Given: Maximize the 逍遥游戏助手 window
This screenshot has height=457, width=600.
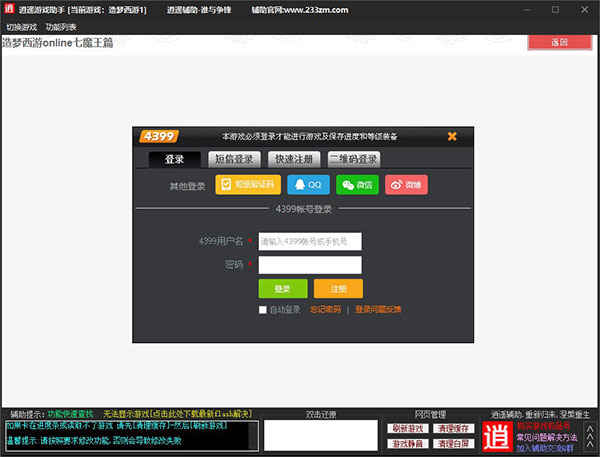Looking at the screenshot, I should point(556,10).
